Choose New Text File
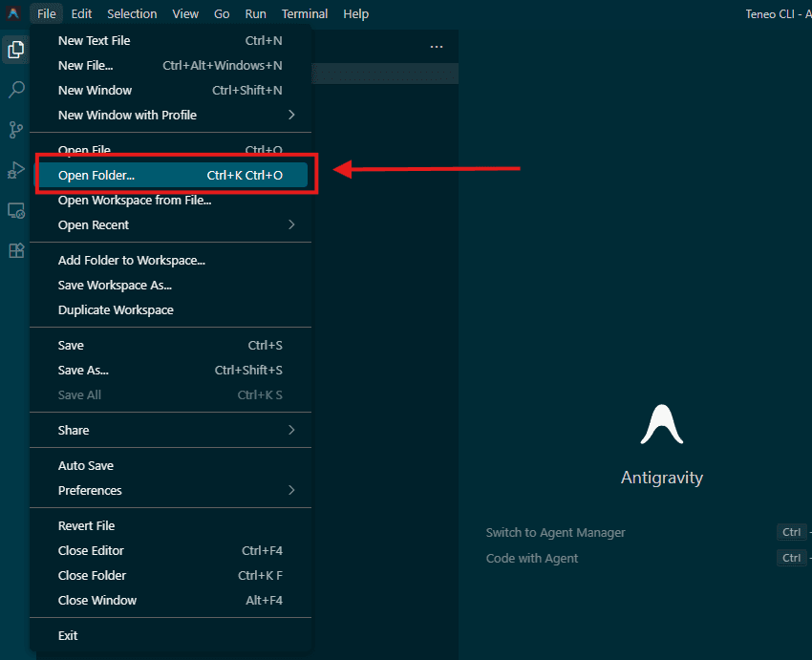The width and height of the screenshot is (812, 660). [x=170, y=40]
